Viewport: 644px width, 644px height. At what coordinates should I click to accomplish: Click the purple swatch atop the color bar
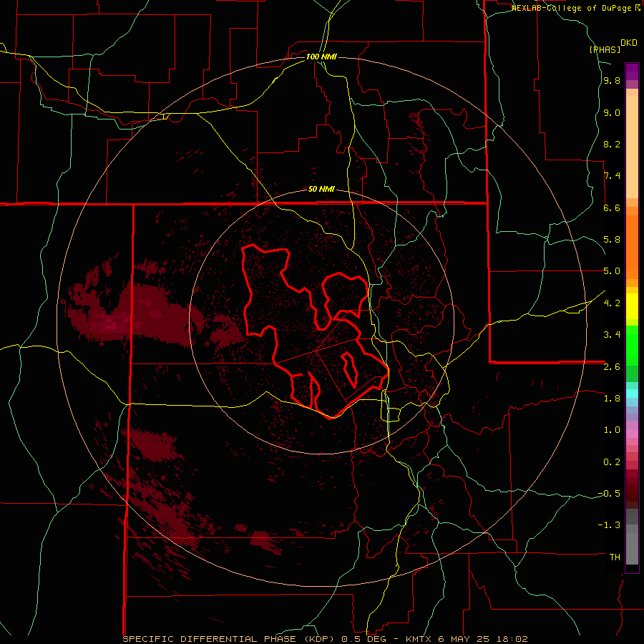tap(632, 72)
